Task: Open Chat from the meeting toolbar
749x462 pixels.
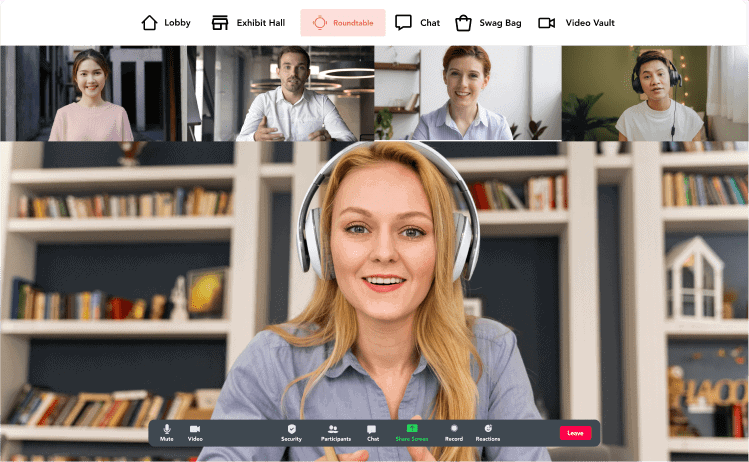Action: tap(372, 432)
